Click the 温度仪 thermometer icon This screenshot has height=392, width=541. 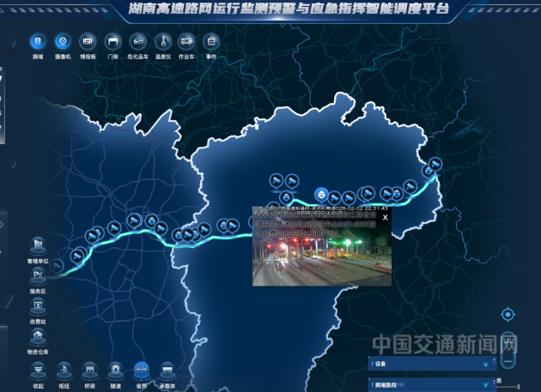click(162, 41)
